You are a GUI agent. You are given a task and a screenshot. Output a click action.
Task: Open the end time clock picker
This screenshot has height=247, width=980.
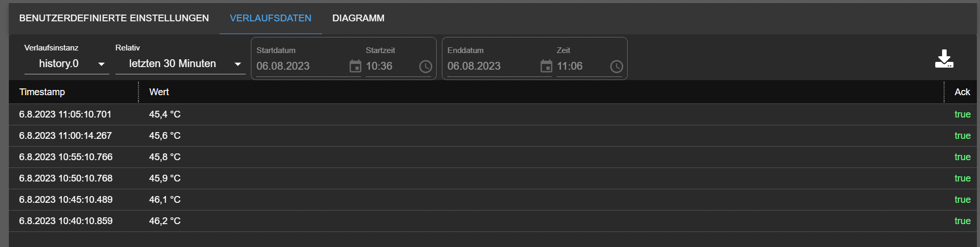click(616, 67)
